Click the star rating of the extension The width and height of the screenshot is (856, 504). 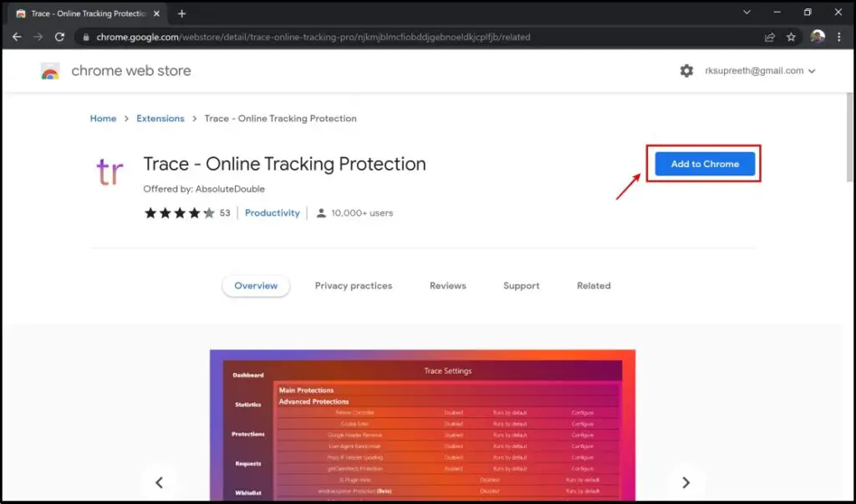click(x=179, y=213)
